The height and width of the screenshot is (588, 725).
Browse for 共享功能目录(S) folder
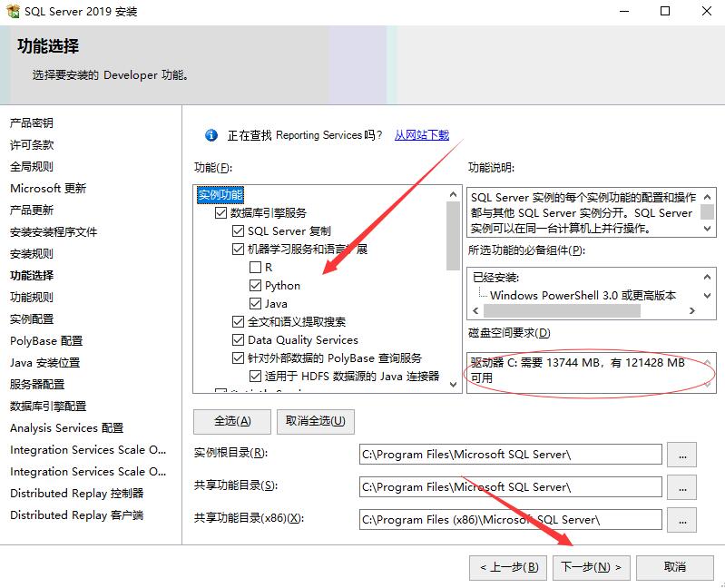click(682, 487)
